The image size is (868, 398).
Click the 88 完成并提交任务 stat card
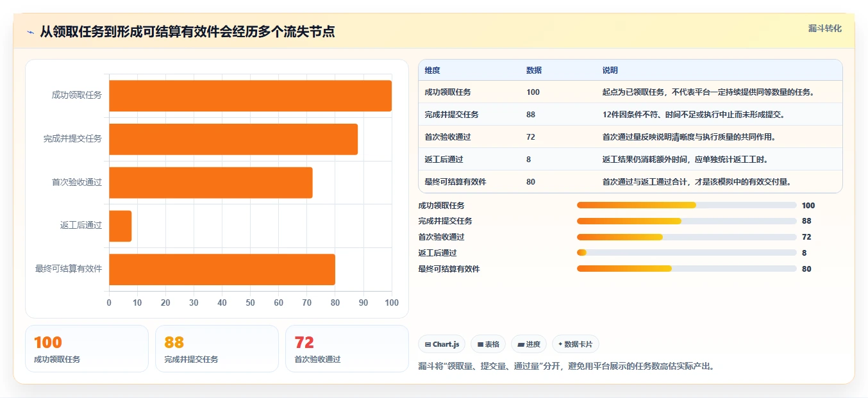[x=217, y=349]
